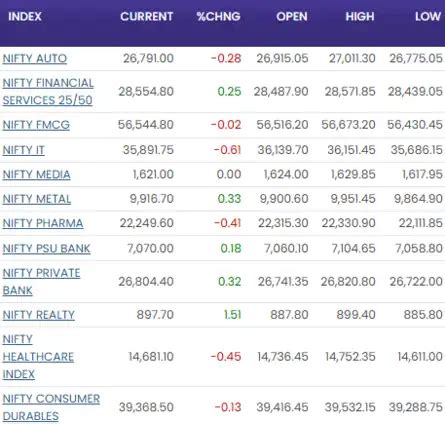Image resolution: width=445 pixels, height=424 pixels.
Task: Select NIFTY REALTY current value 897.70
Action: click(x=155, y=315)
